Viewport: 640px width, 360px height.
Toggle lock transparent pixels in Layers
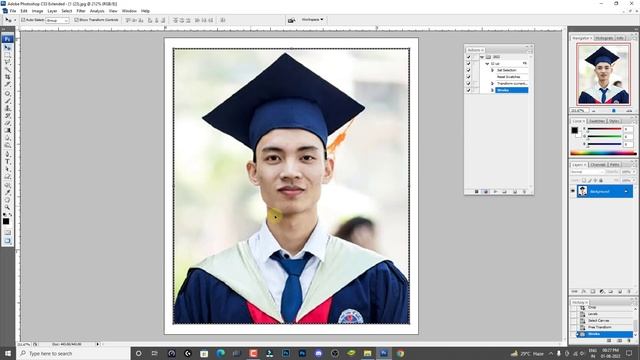click(584, 180)
